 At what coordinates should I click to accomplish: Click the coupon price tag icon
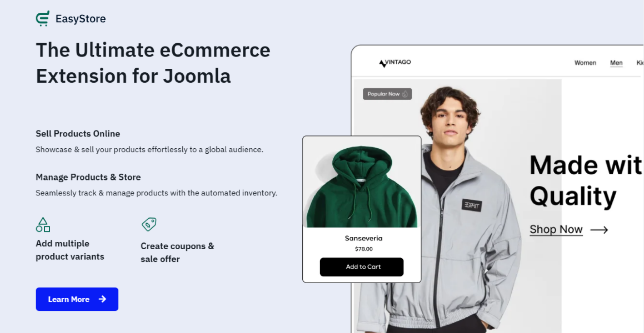(x=149, y=224)
